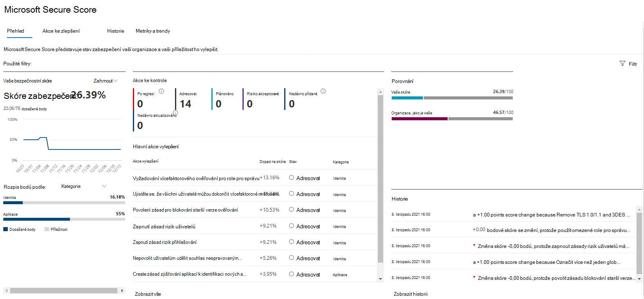Click red down arrow on blokování starší verze entry
Screen dimensions: 644x299
coord(474,277)
